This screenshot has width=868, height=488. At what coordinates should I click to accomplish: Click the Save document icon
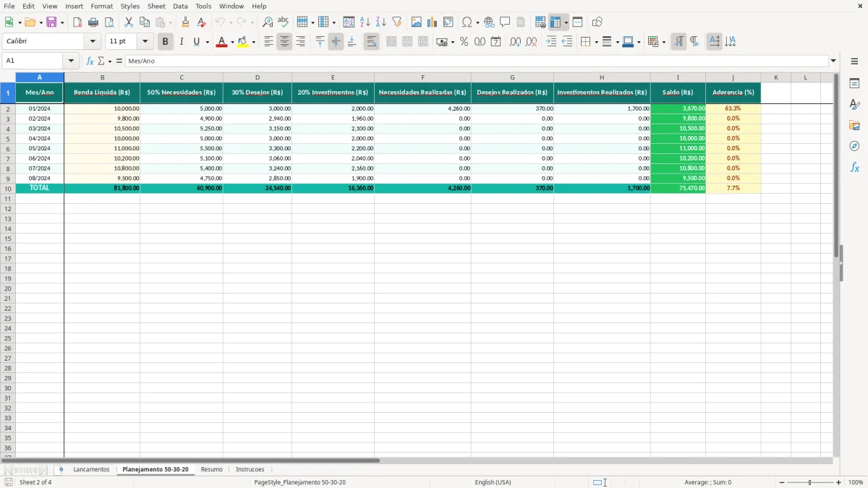pos(51,22)
